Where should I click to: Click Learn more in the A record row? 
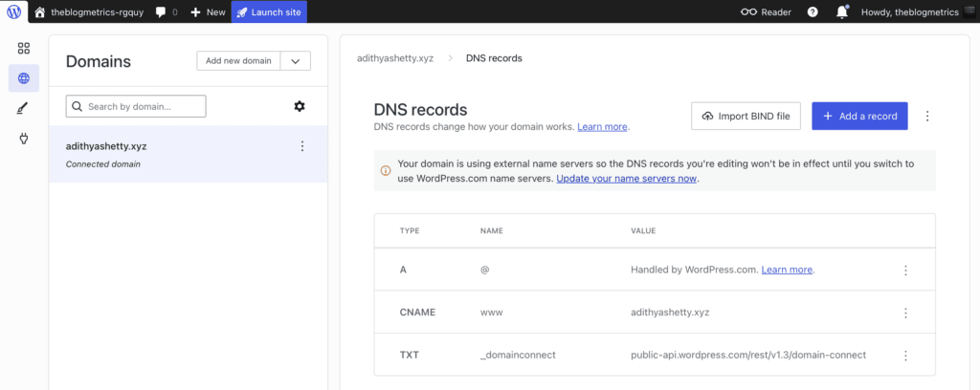[x=787, y=271]
